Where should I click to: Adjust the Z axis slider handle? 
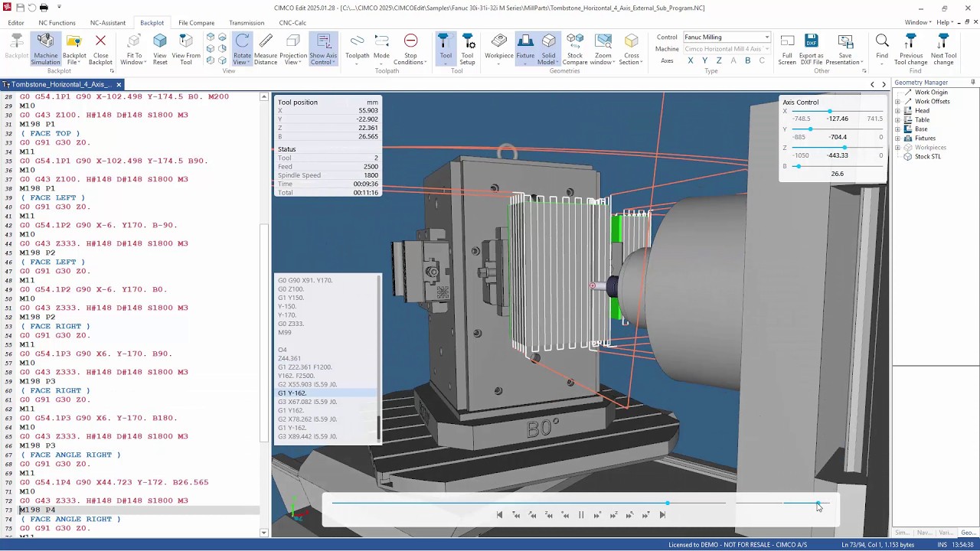(x=844, y=148)
